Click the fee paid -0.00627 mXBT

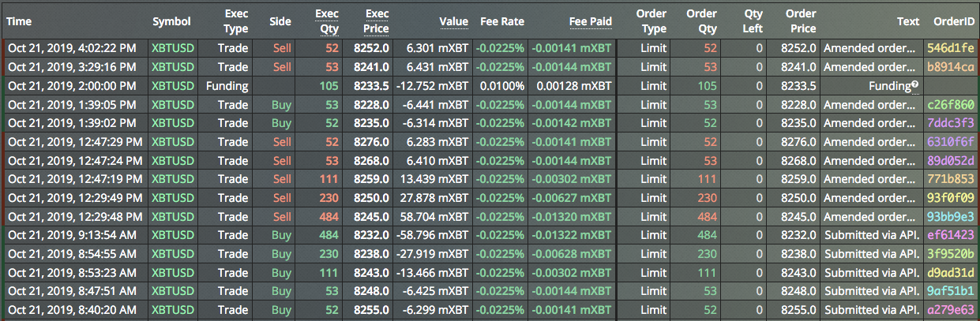click(573, 198)
